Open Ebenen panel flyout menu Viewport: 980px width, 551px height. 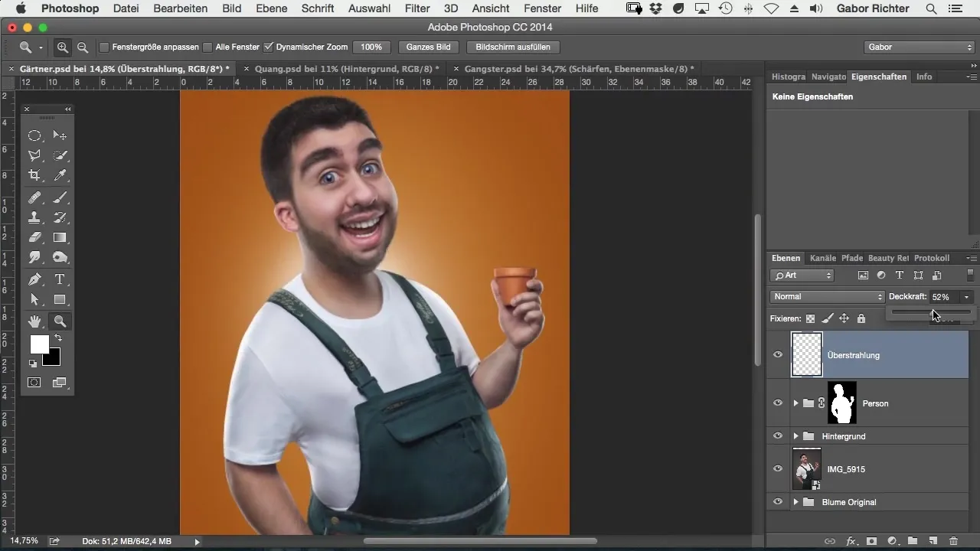click(972, 259)
